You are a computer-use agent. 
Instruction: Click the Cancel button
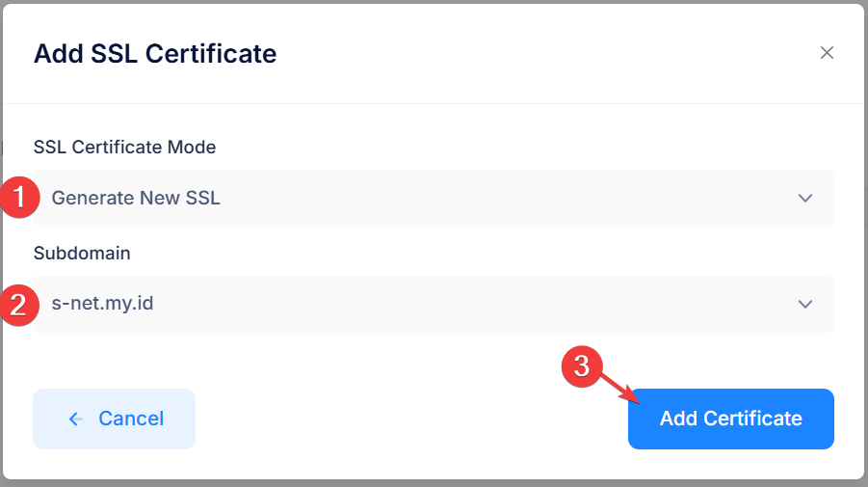pos(114,419)
